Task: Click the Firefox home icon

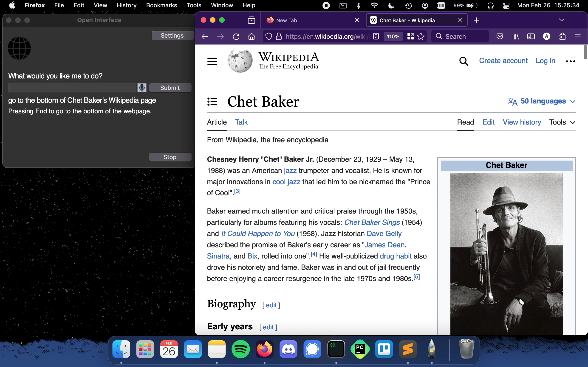Action: [x=252, y=36]
